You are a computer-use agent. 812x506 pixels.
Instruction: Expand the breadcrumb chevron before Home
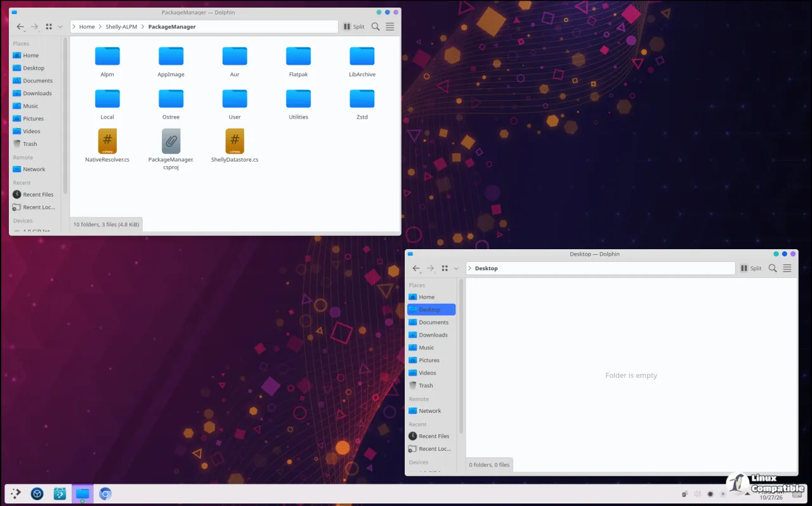click(x=74, y=27)
